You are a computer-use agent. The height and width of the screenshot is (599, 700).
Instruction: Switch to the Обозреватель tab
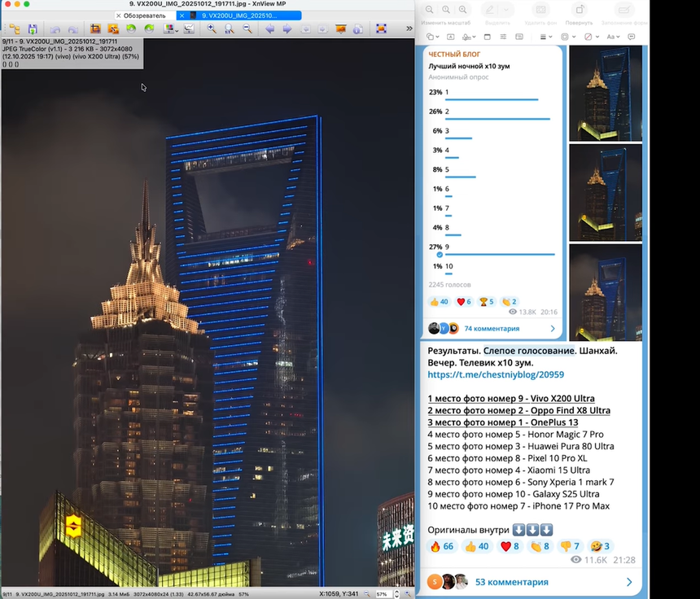[144, 15]
